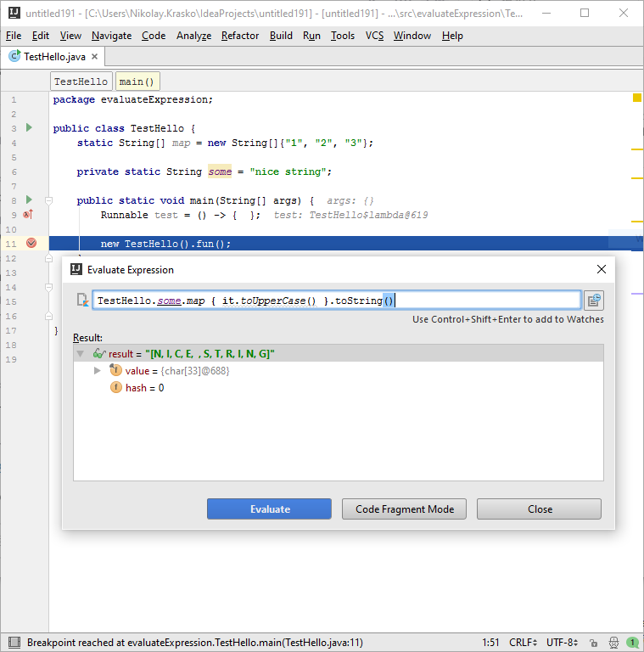
Task: Collapse the main method fold at line 8
Action: [x=48, y=201]
